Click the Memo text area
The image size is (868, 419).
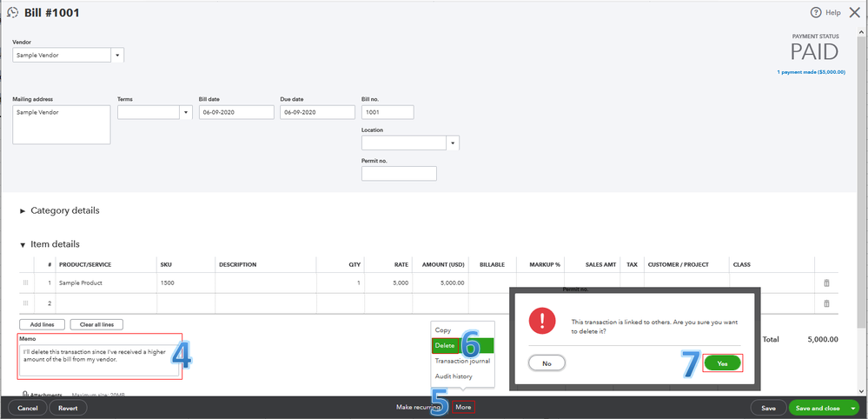(100, 362)
